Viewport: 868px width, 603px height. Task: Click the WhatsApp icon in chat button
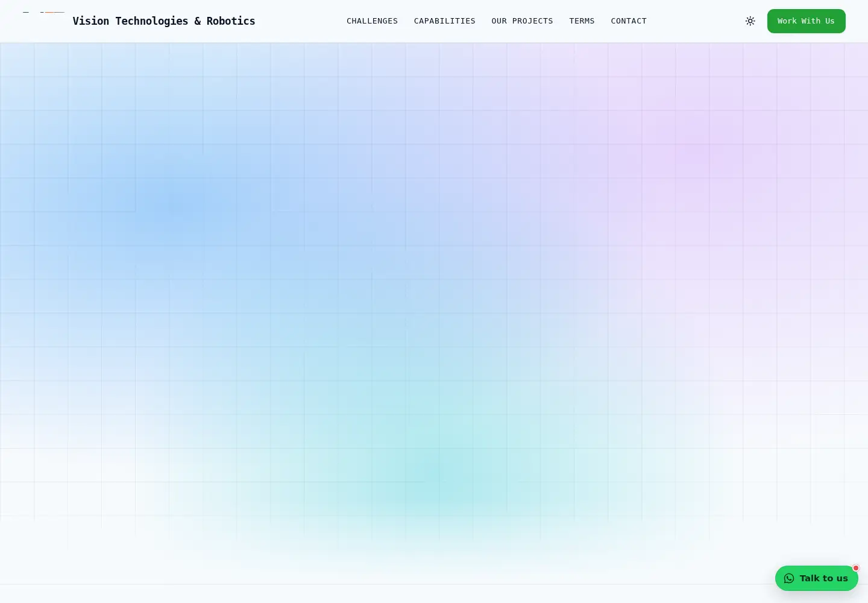[789, 578]
